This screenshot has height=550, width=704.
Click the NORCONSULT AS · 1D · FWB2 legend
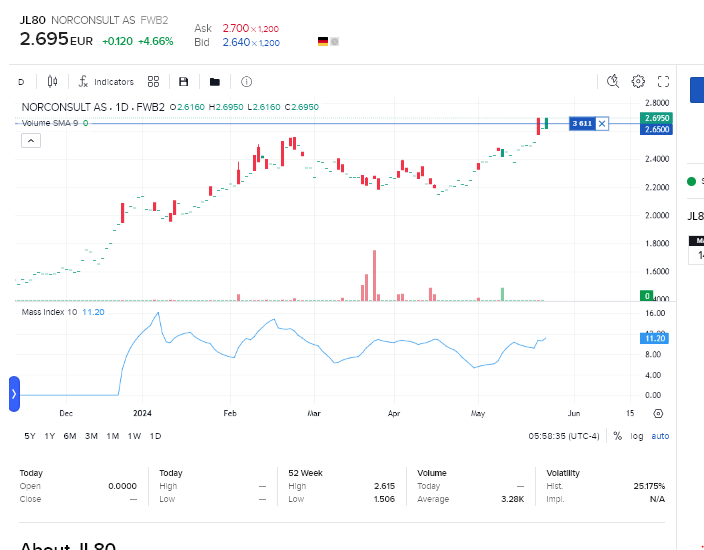point(93,107)
